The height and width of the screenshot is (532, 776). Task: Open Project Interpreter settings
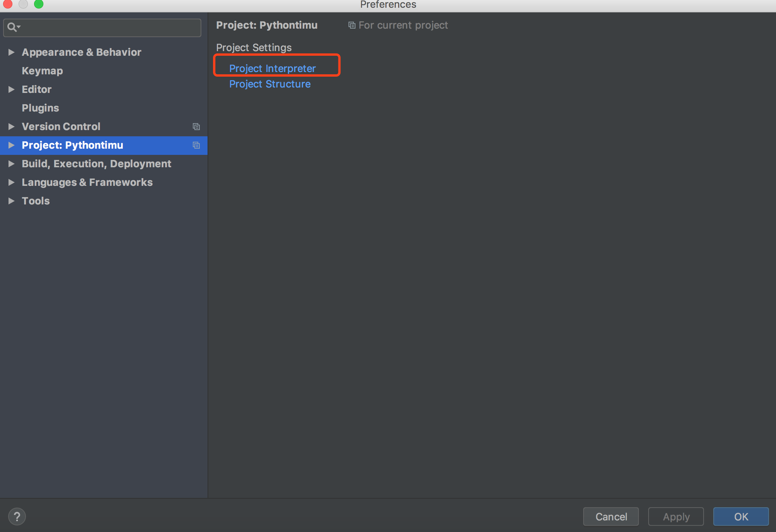click(273, 68)
